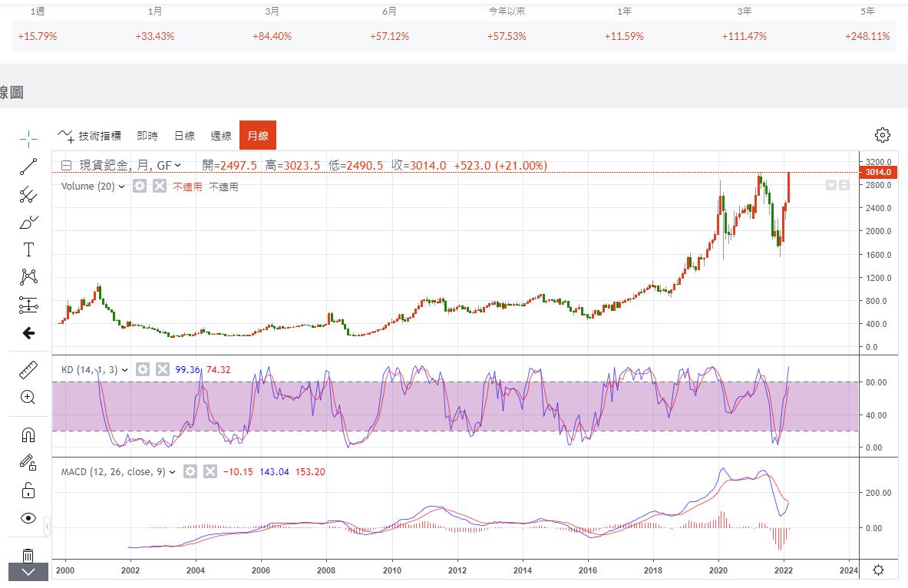
Task: Toggle magnet mode for drawings
Action: coord(28,434)
